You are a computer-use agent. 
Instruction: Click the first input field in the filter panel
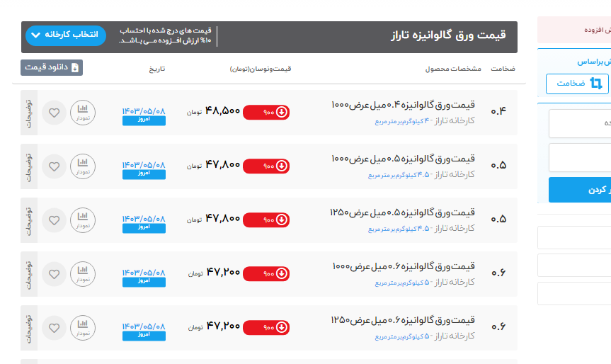click(x=581, y=123)
